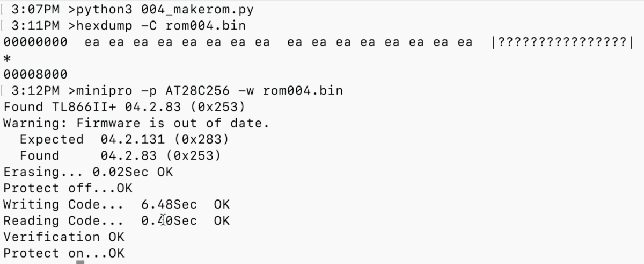Click the 00000000 hexdump offset

coord(35,42)
